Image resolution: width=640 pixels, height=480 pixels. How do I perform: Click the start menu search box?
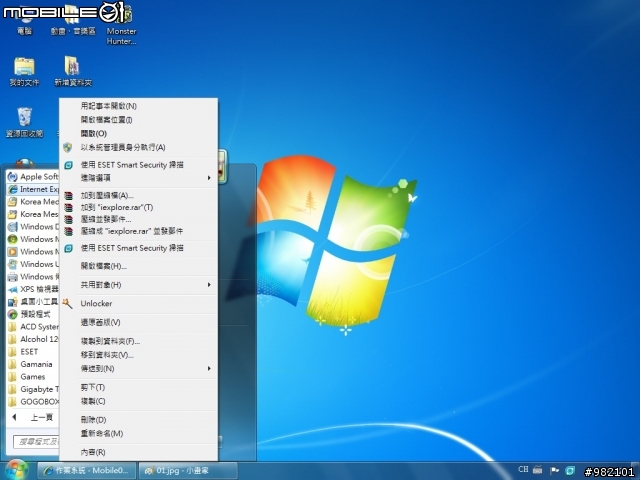pos(36,442)
